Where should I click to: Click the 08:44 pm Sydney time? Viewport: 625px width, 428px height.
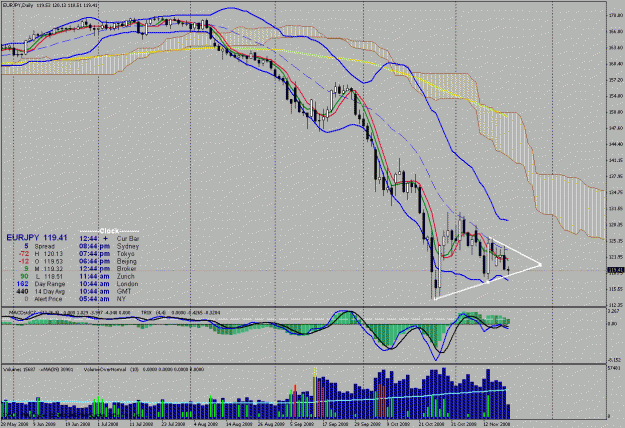tap(94, 246)
